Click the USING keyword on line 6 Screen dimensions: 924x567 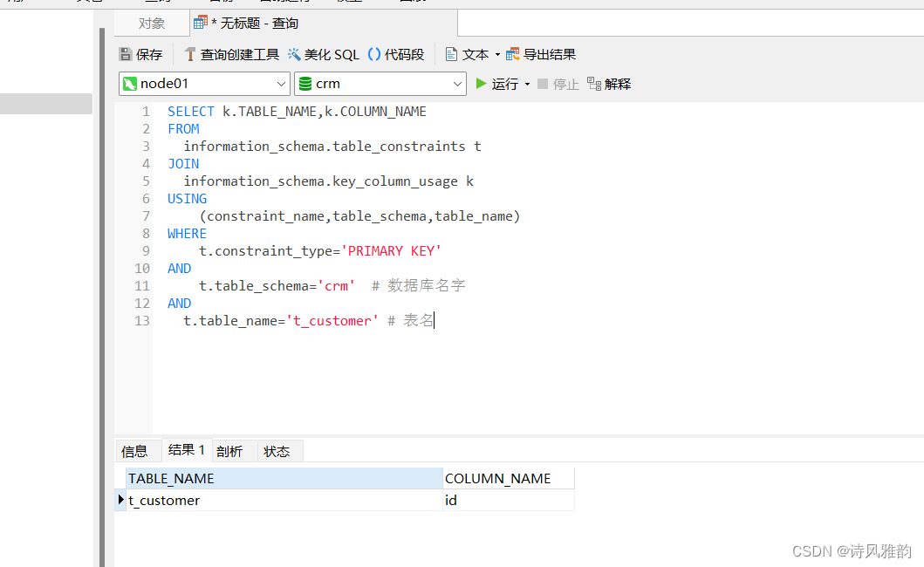coord(187,199)
